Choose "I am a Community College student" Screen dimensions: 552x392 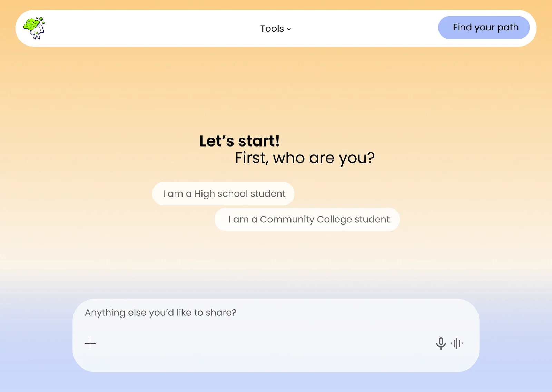click(x=307, y=219)
